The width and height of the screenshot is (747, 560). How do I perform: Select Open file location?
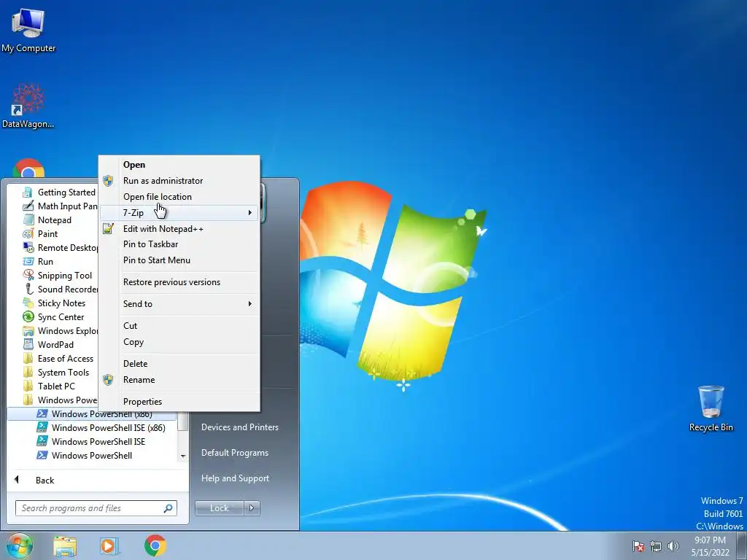(179, 197)
